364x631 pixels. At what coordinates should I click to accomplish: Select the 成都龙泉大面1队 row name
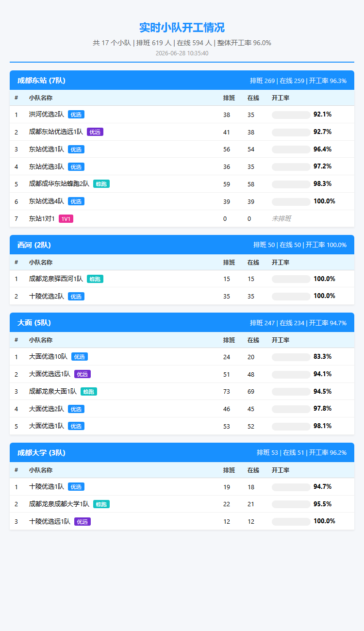coord(53,392)
